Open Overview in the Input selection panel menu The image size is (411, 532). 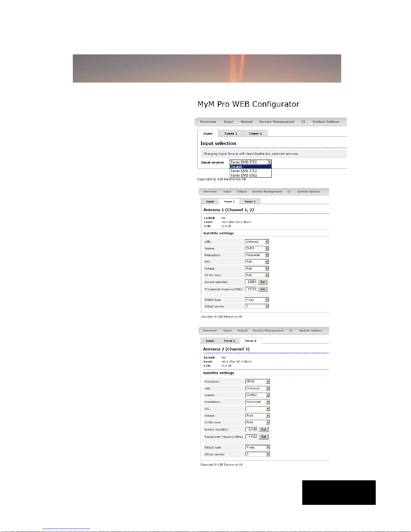point(208,122)
